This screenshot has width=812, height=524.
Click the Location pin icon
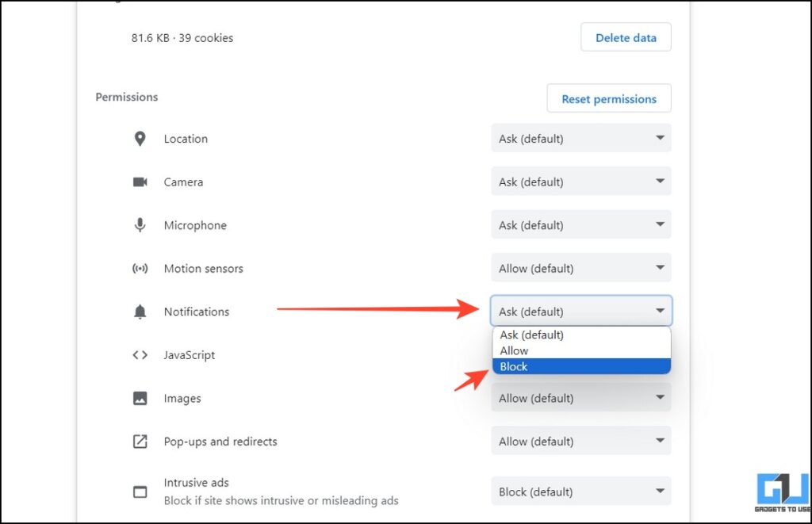pos(140,138)
